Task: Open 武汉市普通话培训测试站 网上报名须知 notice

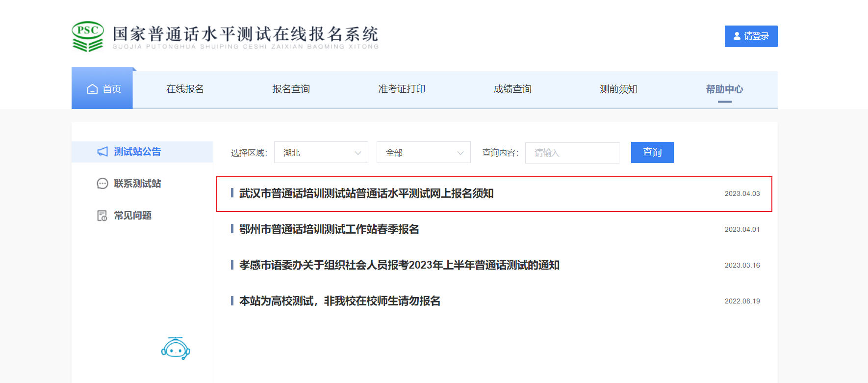Action: [366, 193]
